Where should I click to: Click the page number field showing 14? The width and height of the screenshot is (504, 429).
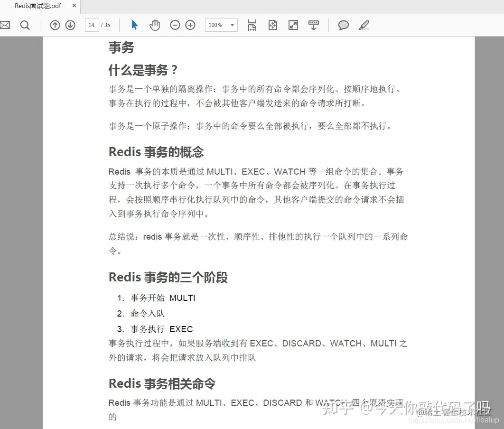point(92,25)
